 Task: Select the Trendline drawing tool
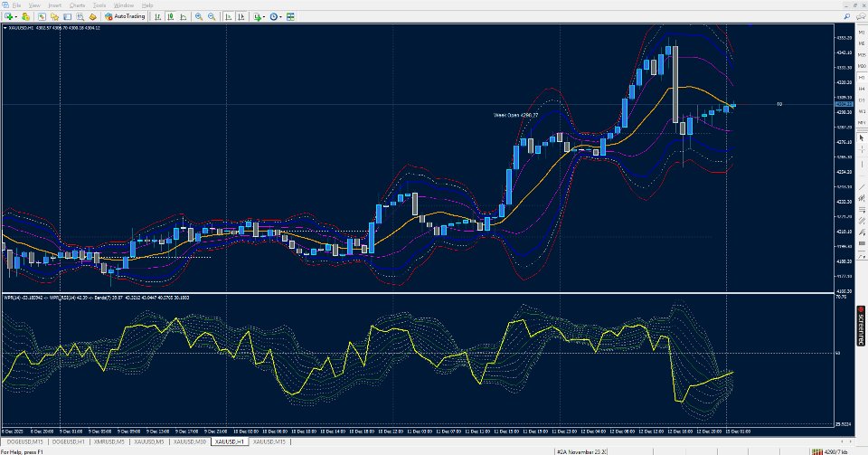point(862,186)
